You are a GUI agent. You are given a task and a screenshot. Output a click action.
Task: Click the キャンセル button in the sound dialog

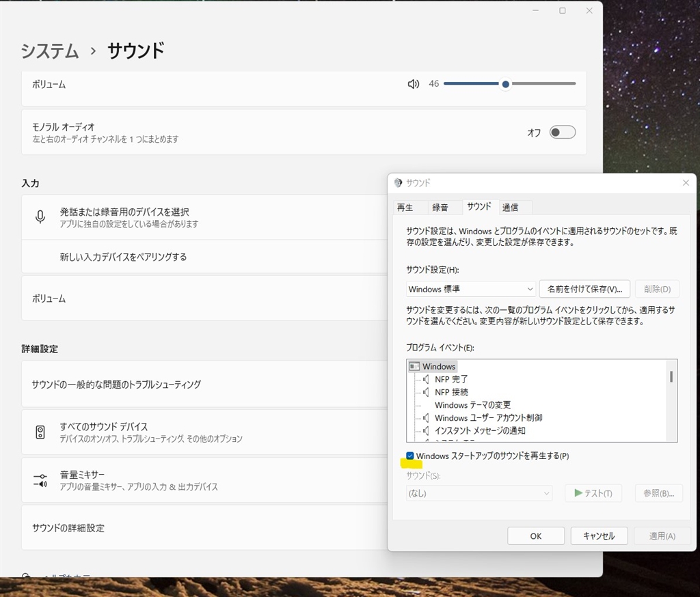pos(599,536)
